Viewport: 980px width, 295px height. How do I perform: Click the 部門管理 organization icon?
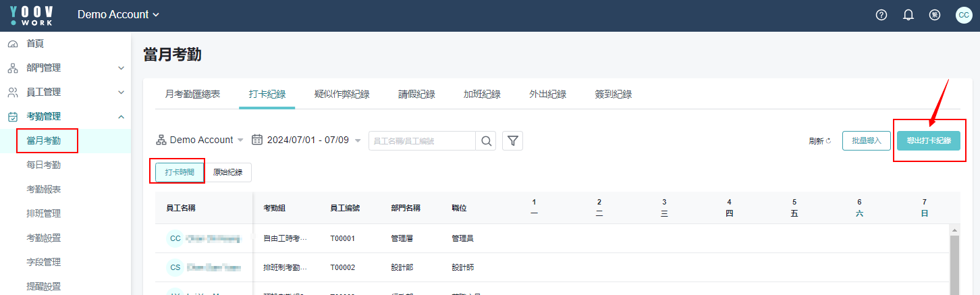[13, 68]
